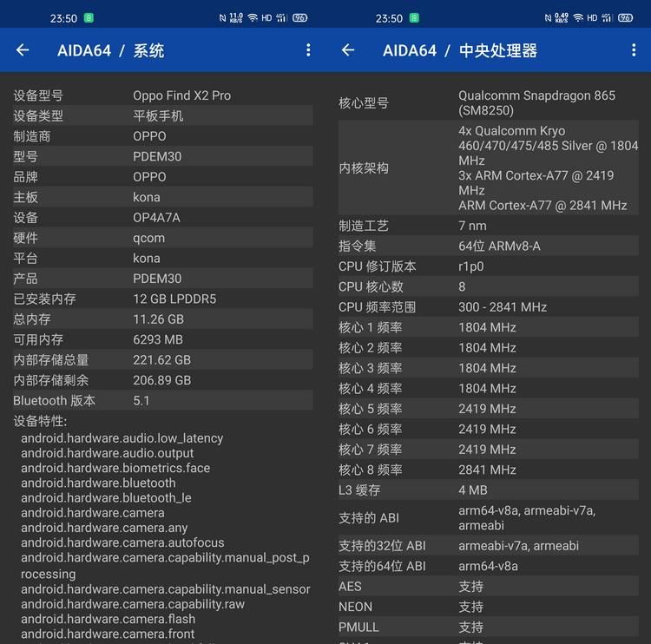Tap Wi-Fi icon in right status bar
651x644 pixels.
pyautogui.click(x=578, y=18)
